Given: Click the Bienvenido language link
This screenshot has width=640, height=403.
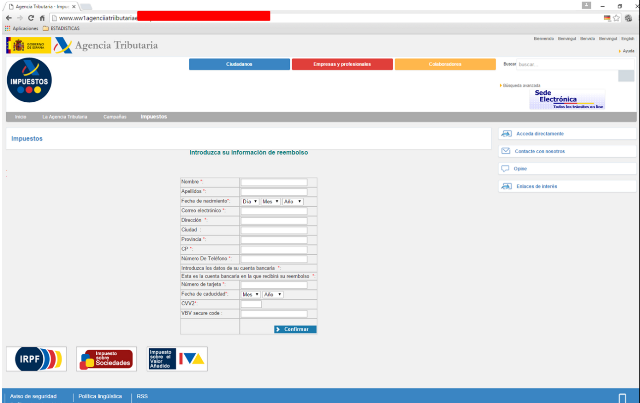Looking at the screenshot, I should coord(544,38).
